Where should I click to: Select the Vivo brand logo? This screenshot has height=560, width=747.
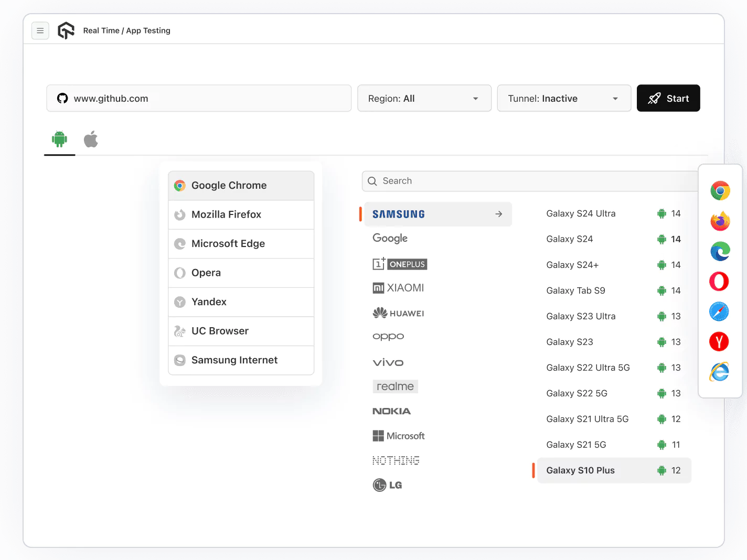(x=388, y=362)
